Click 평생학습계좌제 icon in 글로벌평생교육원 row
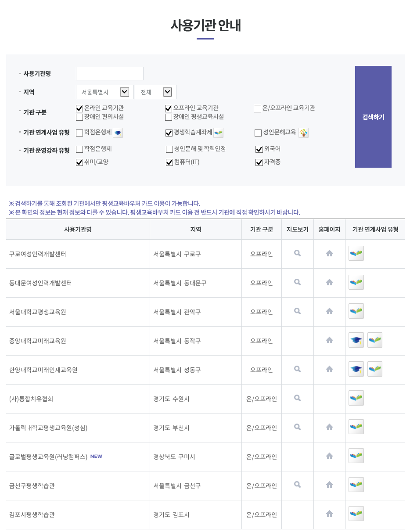The height and width of the screenshot is (532, 410). click(356, 456)
